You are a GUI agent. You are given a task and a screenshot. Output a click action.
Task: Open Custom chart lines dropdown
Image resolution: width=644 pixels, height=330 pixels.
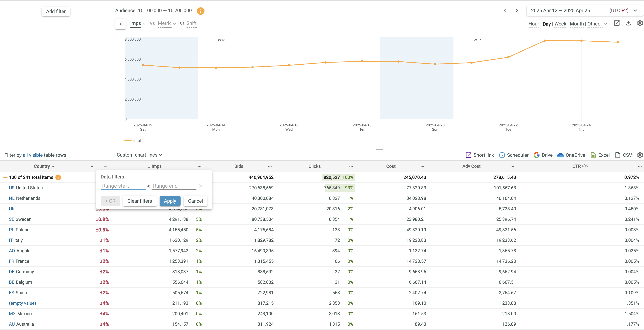pos(139,155)
